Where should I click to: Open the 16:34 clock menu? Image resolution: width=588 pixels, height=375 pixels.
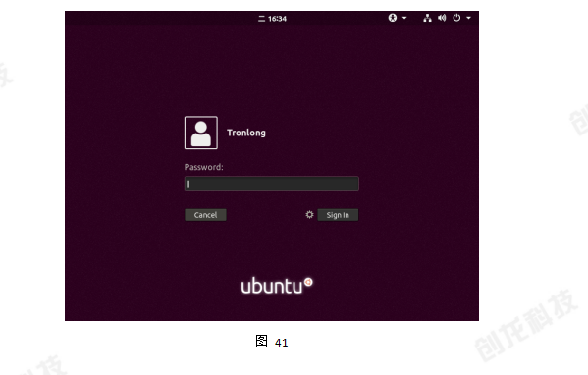click(277, 19)
